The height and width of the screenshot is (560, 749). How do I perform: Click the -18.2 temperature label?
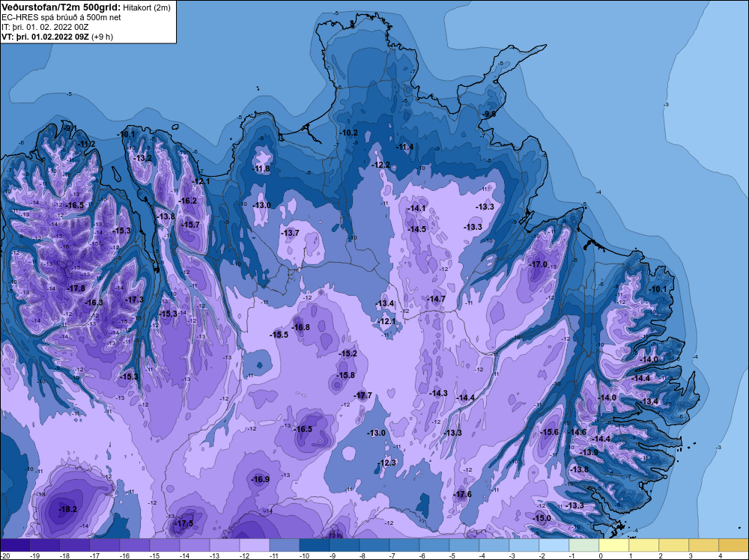point(67,509)
